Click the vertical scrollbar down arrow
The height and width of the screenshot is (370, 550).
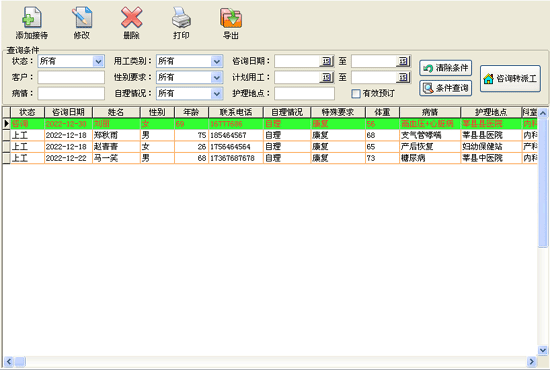(543, 350)
